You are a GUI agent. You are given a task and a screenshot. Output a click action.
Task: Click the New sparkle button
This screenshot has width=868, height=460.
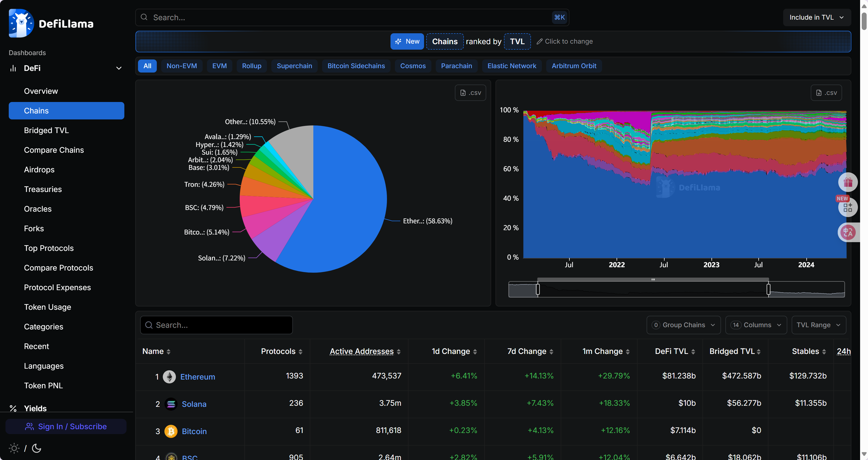(407, 41)
